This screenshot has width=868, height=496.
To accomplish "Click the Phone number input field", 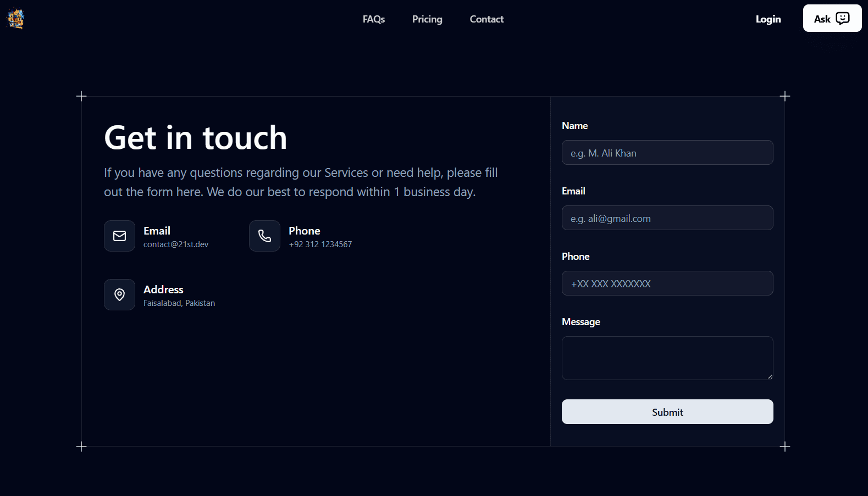I will coord(667,283).
